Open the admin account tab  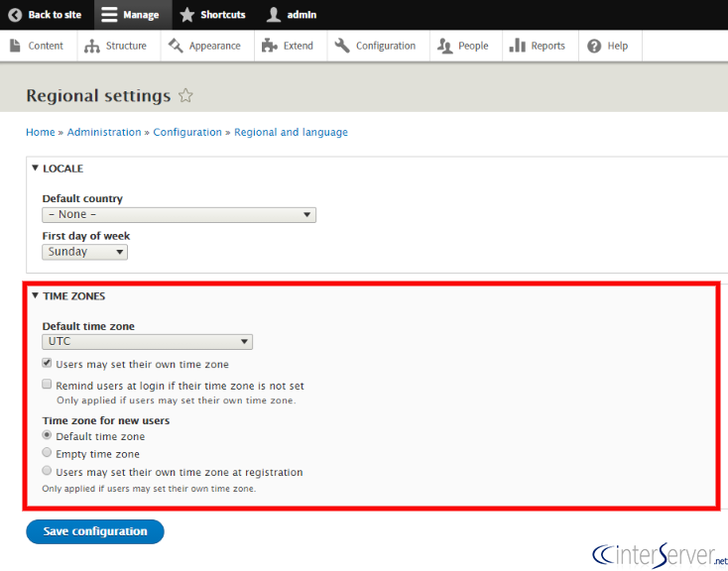[x=292, y=15]
